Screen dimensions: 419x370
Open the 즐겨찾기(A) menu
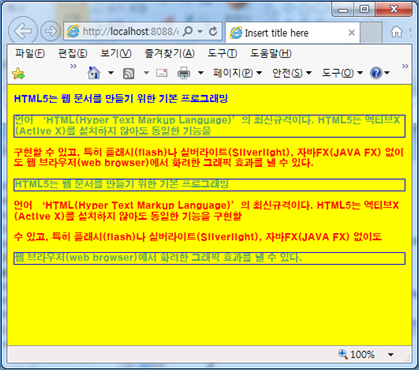(x=169, y=53)
